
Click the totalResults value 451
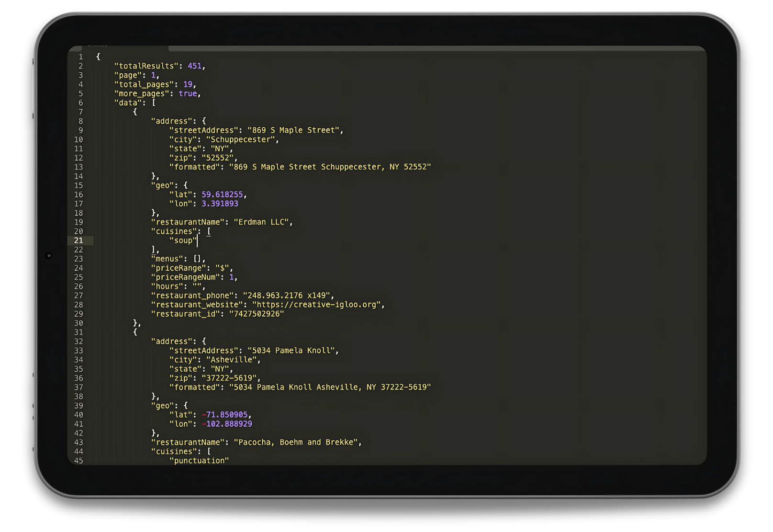point(194,66)
